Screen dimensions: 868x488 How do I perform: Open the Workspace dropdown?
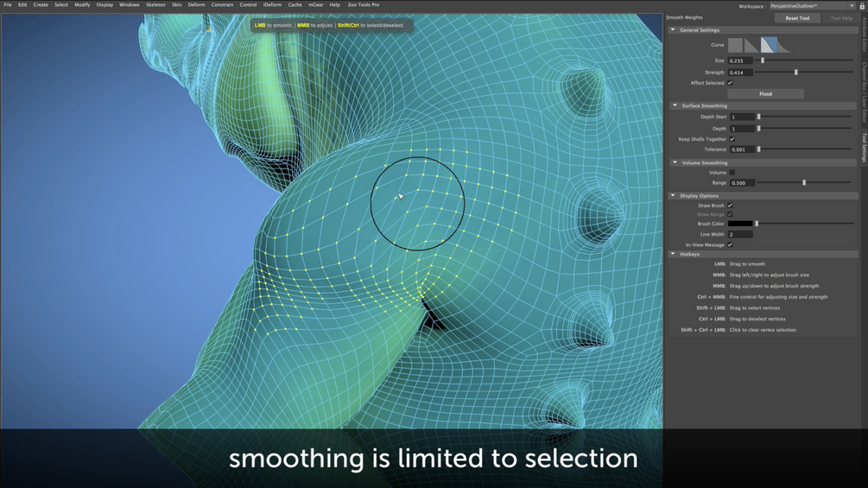[812, 5]
